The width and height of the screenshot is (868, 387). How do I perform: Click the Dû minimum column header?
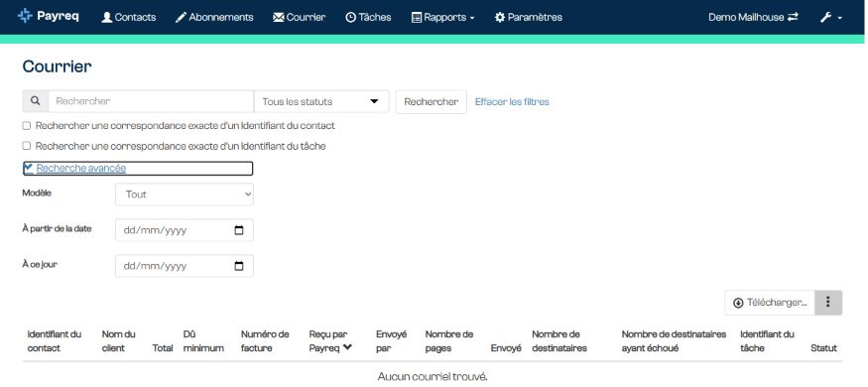pyautogui.click(x=203, y=341)
